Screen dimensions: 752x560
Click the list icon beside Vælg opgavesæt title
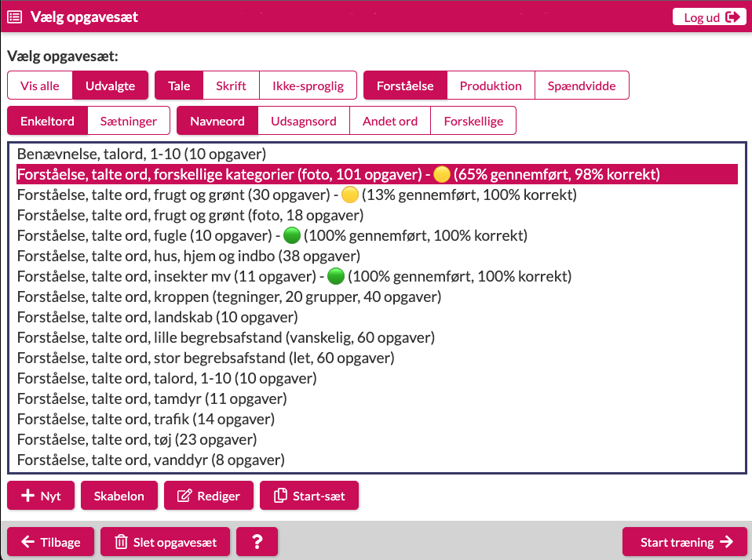click(15, 16)
